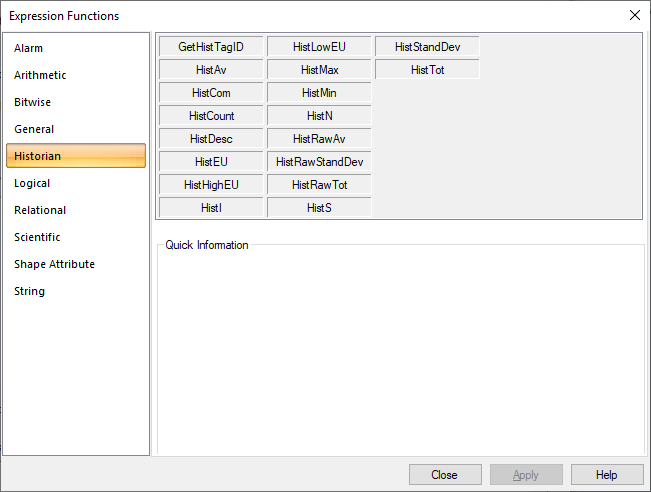This screenshot has height=492, width=651.
Task: Select the HistHighEU function
Action: [211, 185]
